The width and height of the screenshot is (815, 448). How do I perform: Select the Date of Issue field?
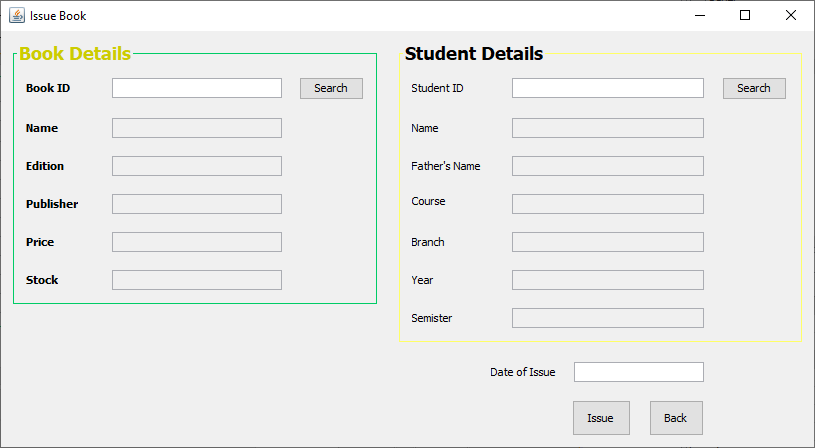point(638,372)
